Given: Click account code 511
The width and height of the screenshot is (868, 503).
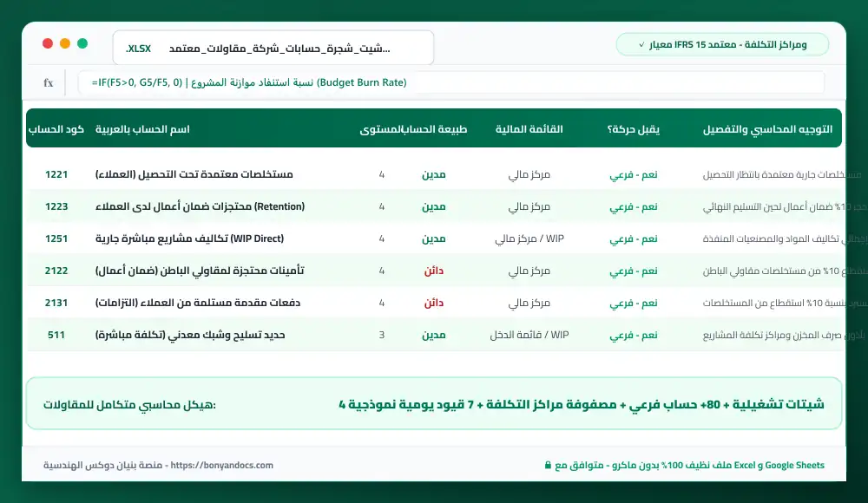Looking at the screenshot, I should (x=56, y=335).
